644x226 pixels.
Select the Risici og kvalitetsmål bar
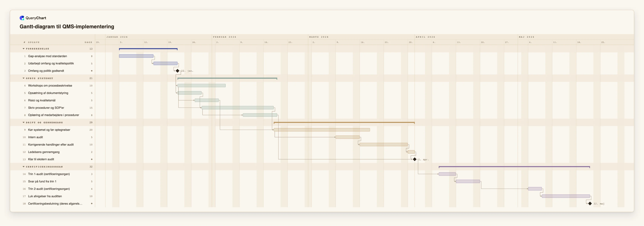click(x=207, y=100)
